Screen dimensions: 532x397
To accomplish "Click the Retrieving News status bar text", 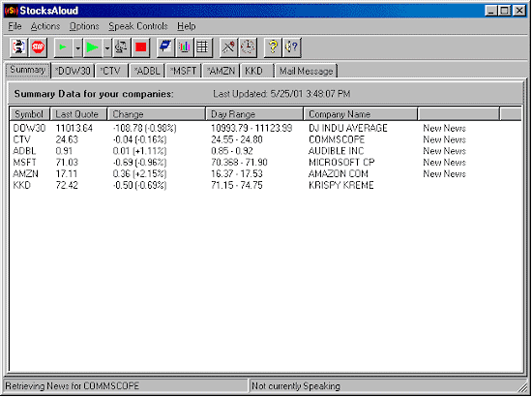I will point(73,386).
